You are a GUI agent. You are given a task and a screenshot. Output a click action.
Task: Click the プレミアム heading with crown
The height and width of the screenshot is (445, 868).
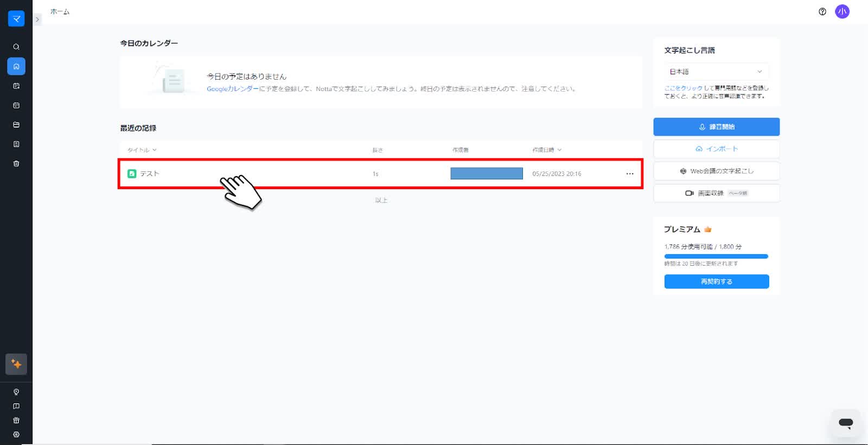(688, 229)
